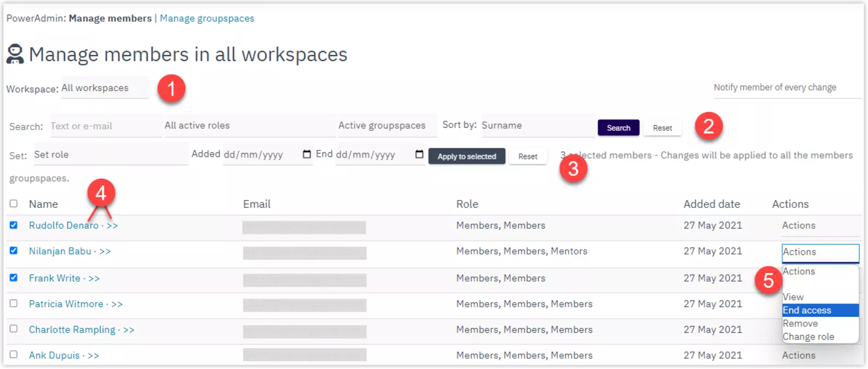Open Patricia Witmore's member link
The image size is (868, 369).
(66, 304)
